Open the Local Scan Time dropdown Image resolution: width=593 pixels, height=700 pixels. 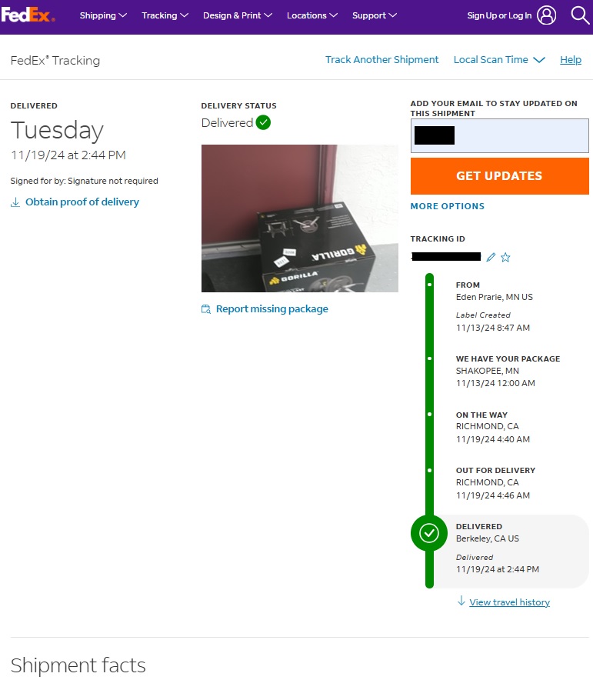coord(499,60)
